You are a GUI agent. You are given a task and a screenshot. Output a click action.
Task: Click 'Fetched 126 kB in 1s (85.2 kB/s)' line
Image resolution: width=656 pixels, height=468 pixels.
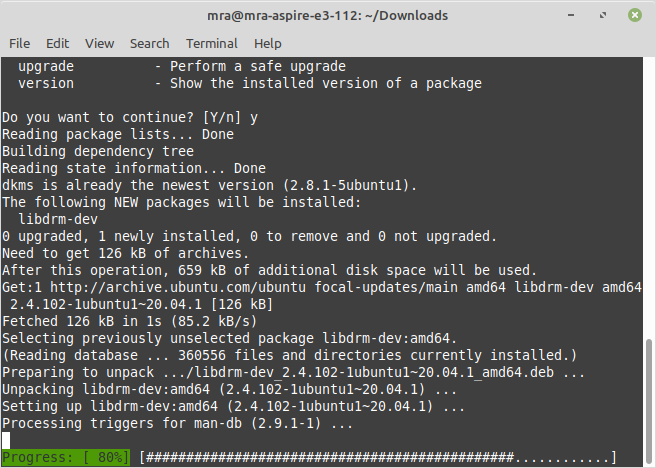pyautogui.click(x=130, y=321)
